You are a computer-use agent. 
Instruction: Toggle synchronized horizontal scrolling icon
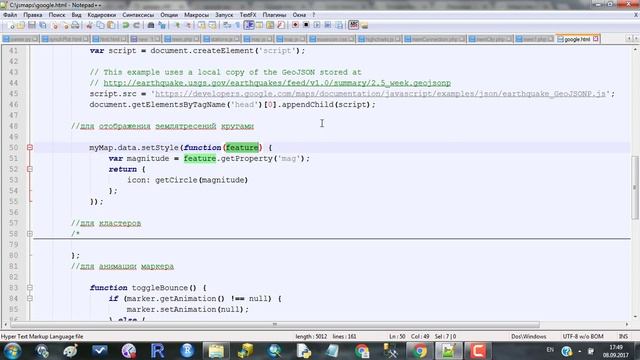(x=212, y=25)
